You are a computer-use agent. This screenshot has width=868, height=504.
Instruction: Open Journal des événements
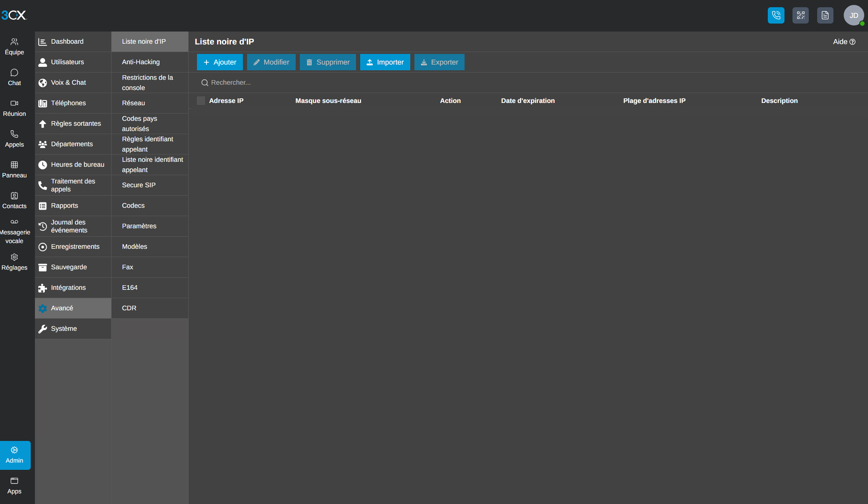73,226
